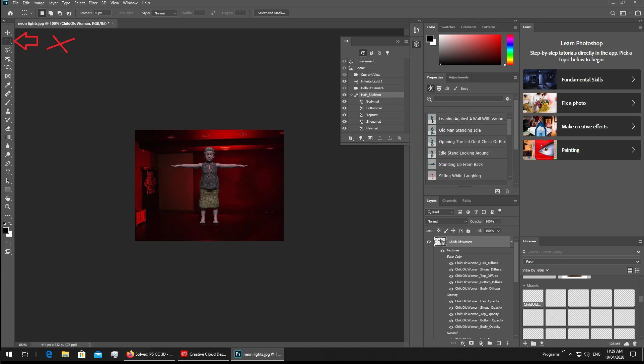Select the Move tool

pyautogui.click(x=8, y=33)
